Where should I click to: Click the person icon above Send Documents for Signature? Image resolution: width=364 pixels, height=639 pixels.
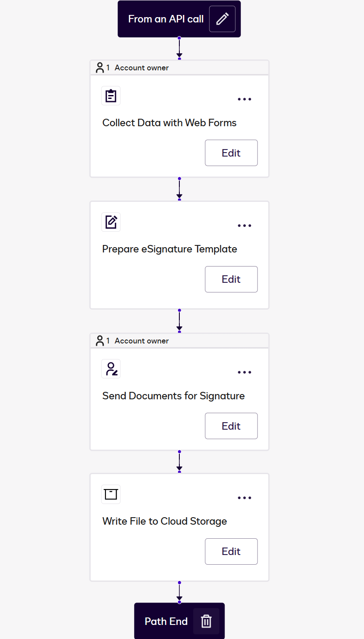click(x=99, y=340)
